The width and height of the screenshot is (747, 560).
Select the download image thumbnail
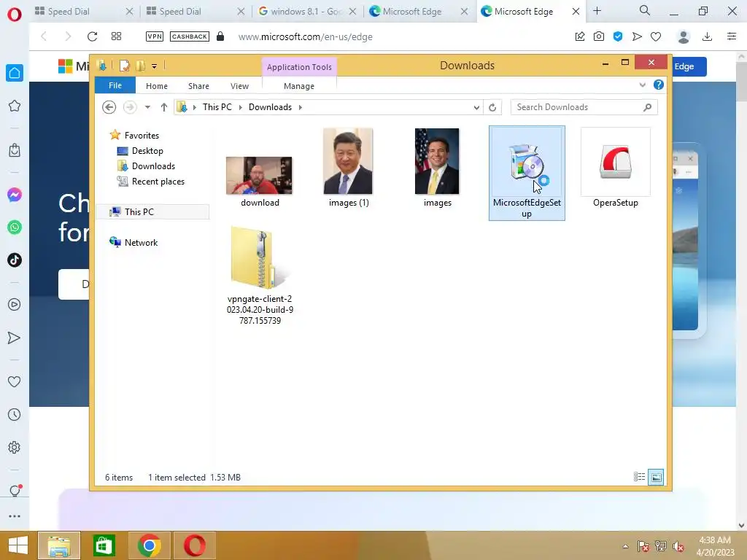pyautogui.click(x=259, y=175)
